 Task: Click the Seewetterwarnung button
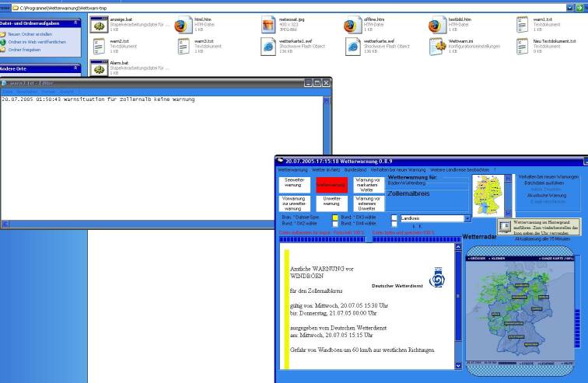294,184
